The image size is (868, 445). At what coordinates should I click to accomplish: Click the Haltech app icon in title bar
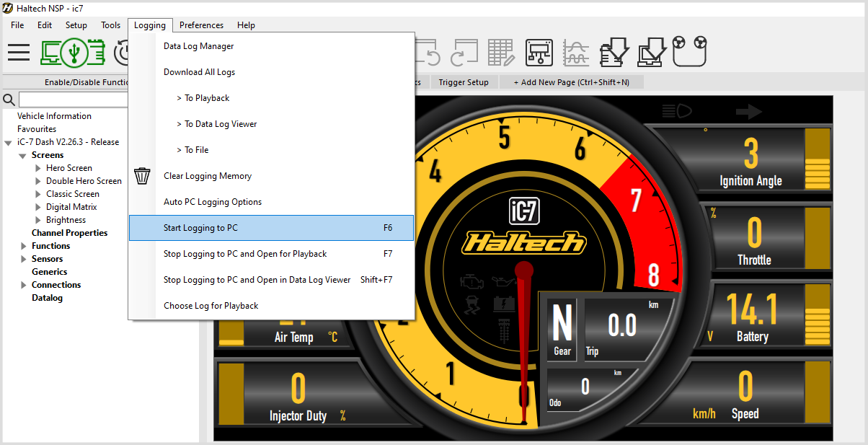point(8,7)
